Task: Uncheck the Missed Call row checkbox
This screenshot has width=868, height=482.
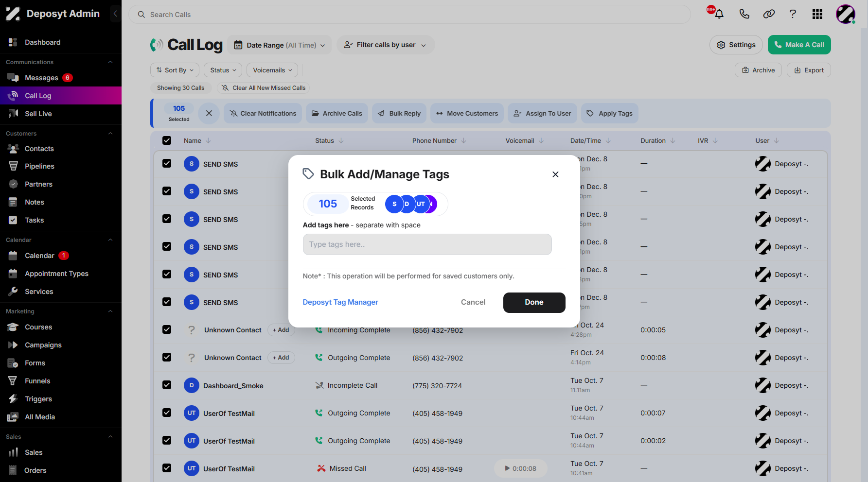Action: (x=167, y=468)
